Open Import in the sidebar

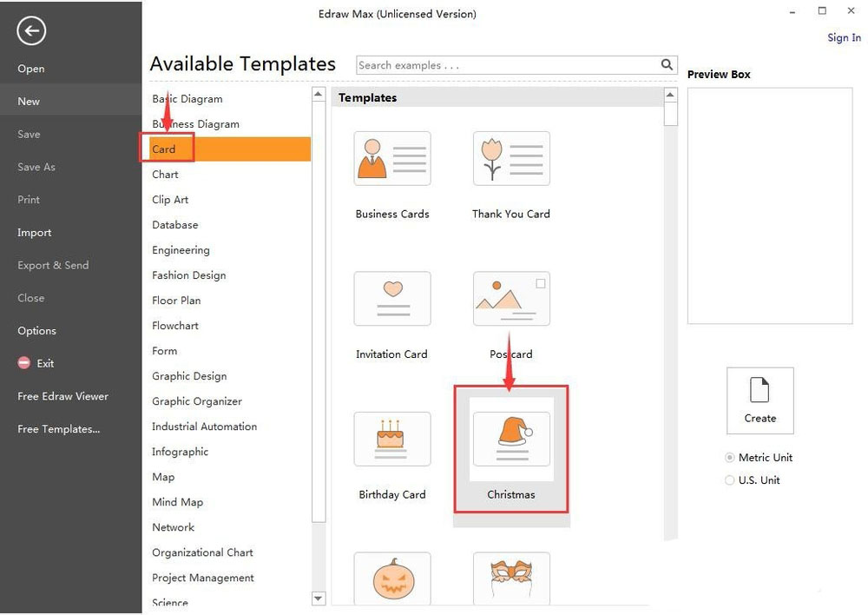[x=35, y=233]
